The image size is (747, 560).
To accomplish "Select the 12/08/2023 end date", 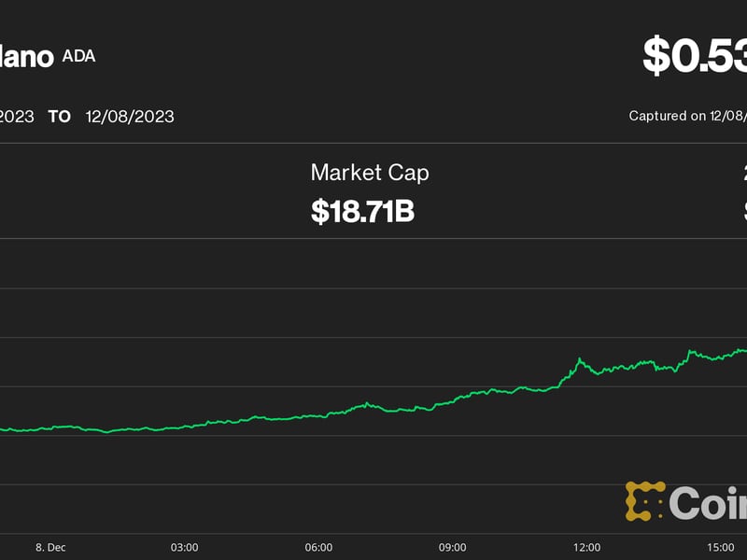I will click(x=129, y=117).
